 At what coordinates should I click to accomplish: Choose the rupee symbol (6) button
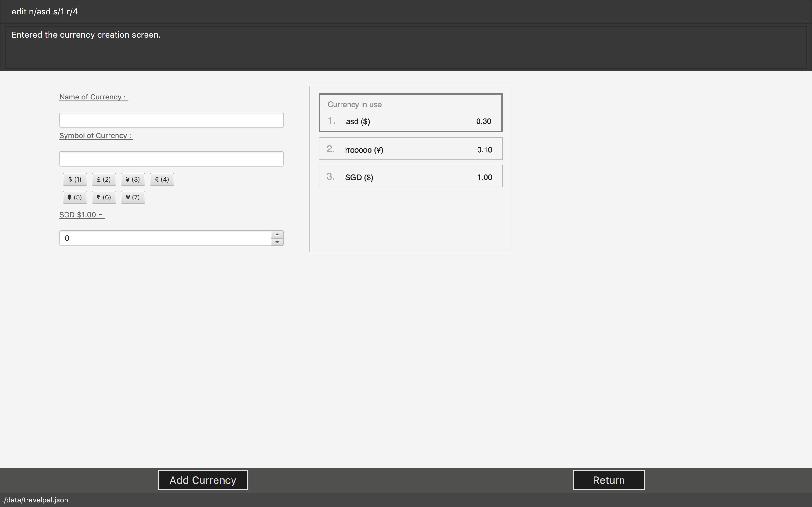104,197
